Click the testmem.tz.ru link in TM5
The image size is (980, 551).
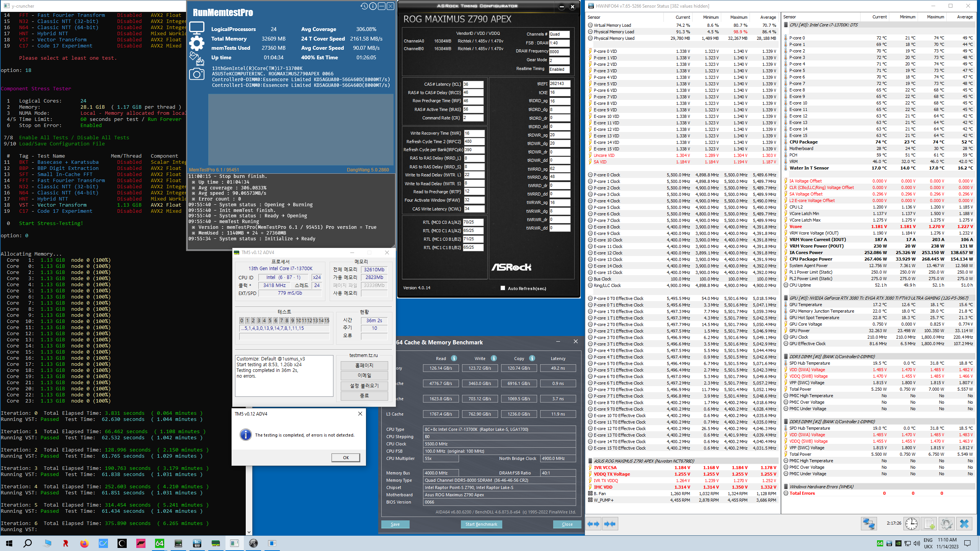(363, 355)
